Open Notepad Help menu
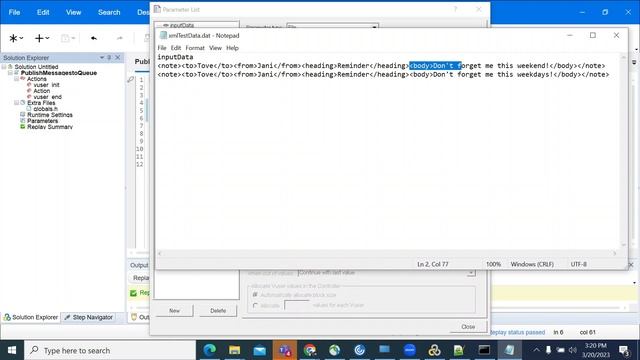This screenshot has height=360, width=640. tap(232, 48)
